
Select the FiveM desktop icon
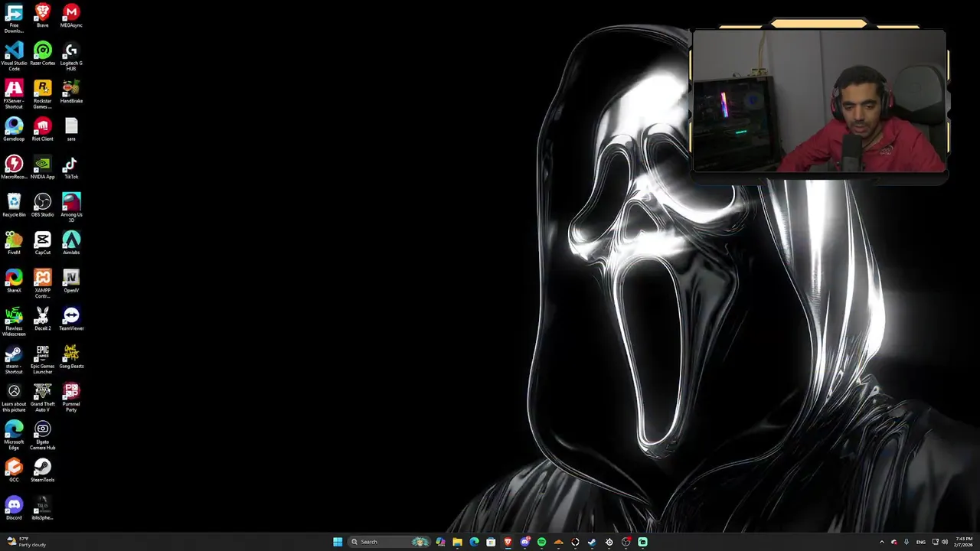coord(14,243)
